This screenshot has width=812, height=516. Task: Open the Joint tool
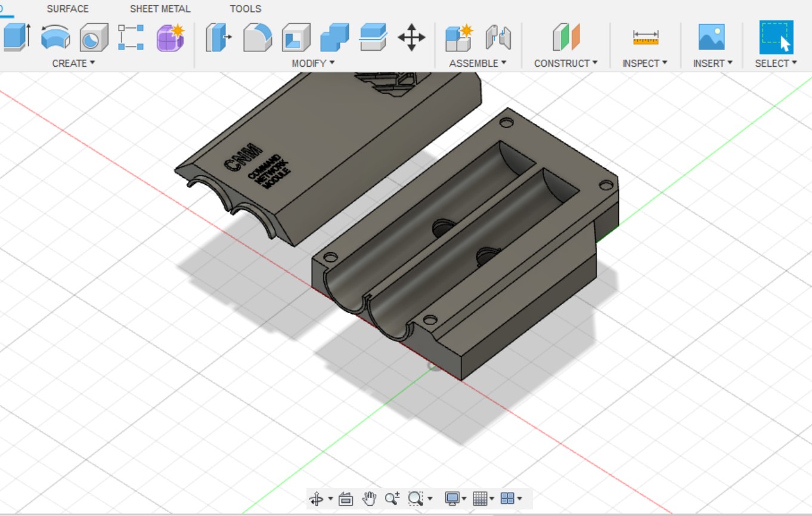coord(498,38)
